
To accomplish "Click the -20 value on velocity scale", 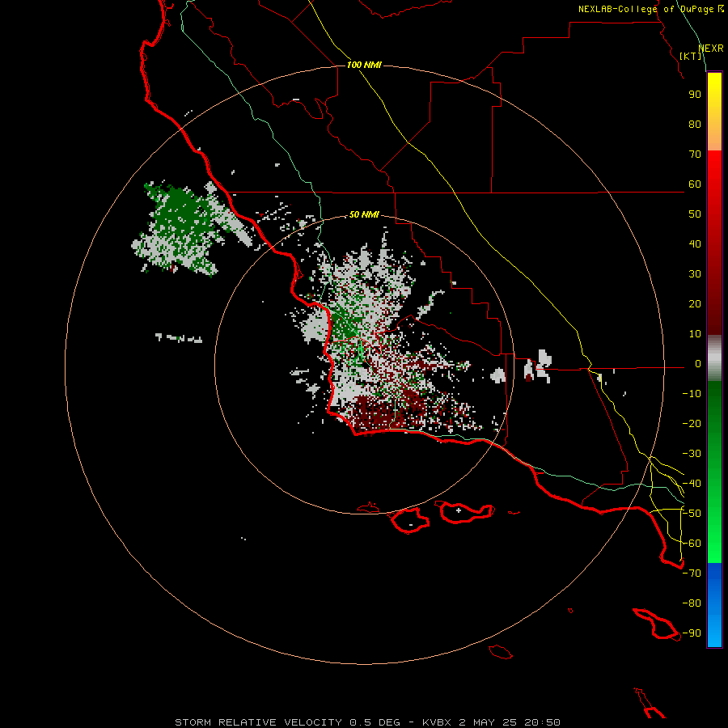I will pyautogui.click(x=692, y=423).
